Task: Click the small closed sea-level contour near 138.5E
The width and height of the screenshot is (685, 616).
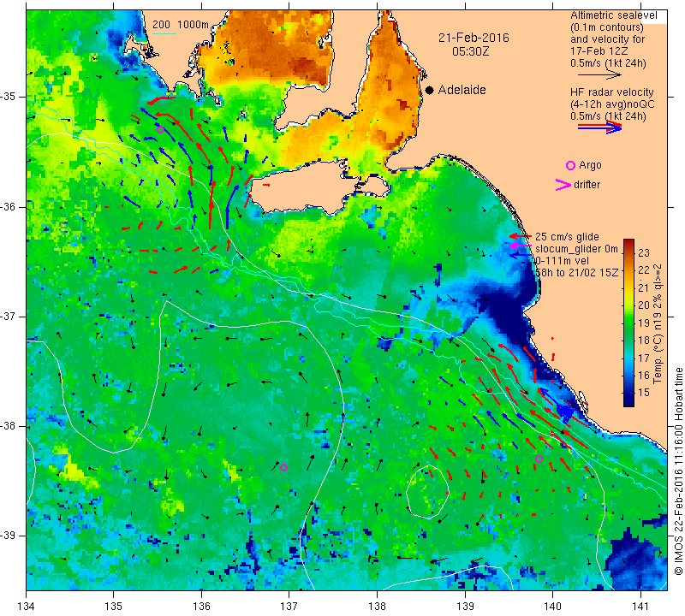Action: (x=427, y=491)
